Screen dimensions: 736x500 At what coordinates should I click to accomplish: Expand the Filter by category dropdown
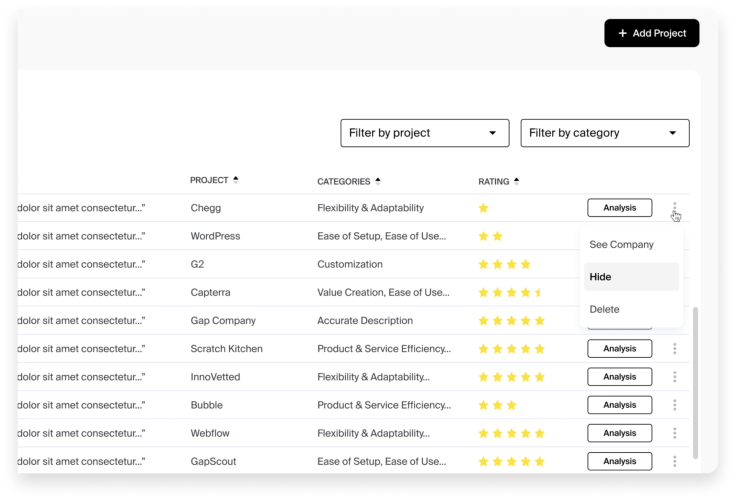coord(605,133)
